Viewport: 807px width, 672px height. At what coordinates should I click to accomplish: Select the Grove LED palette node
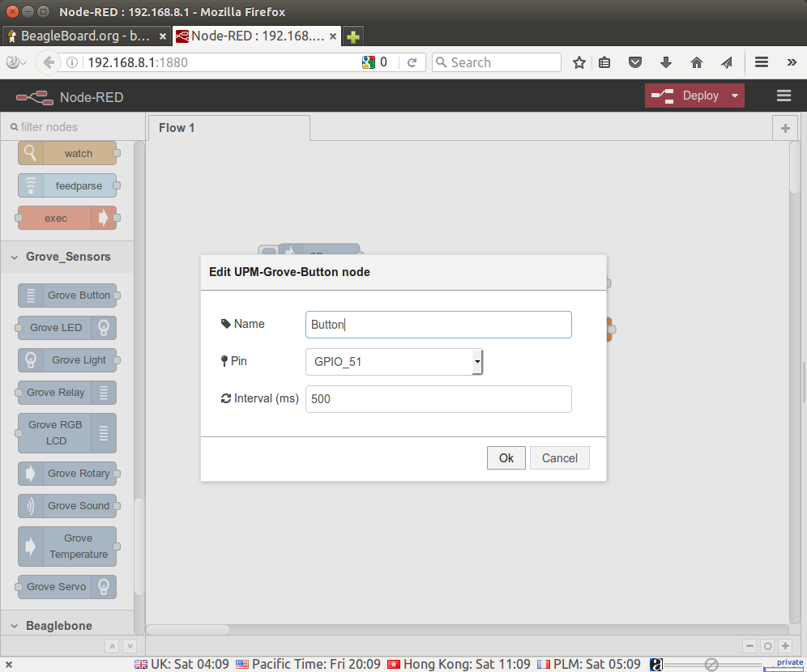point(67,328)
